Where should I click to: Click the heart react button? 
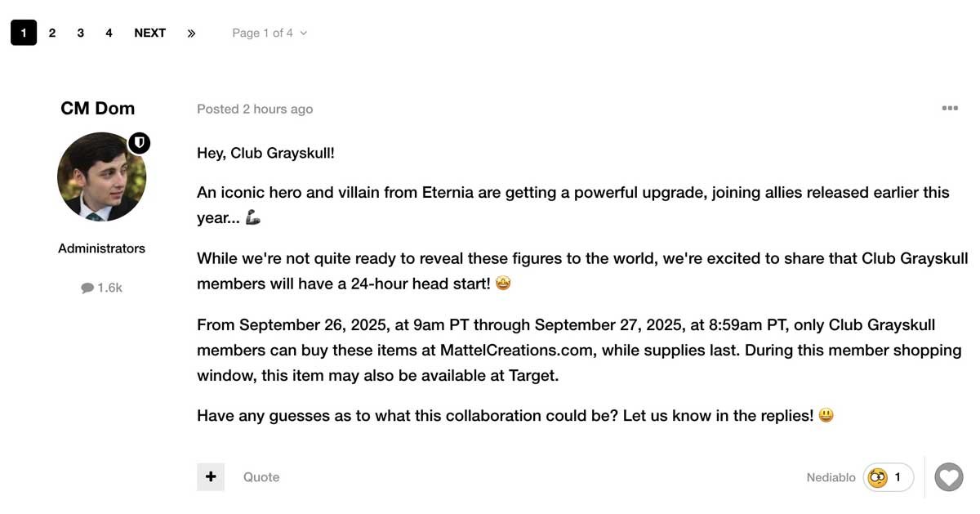coord(948,477)
